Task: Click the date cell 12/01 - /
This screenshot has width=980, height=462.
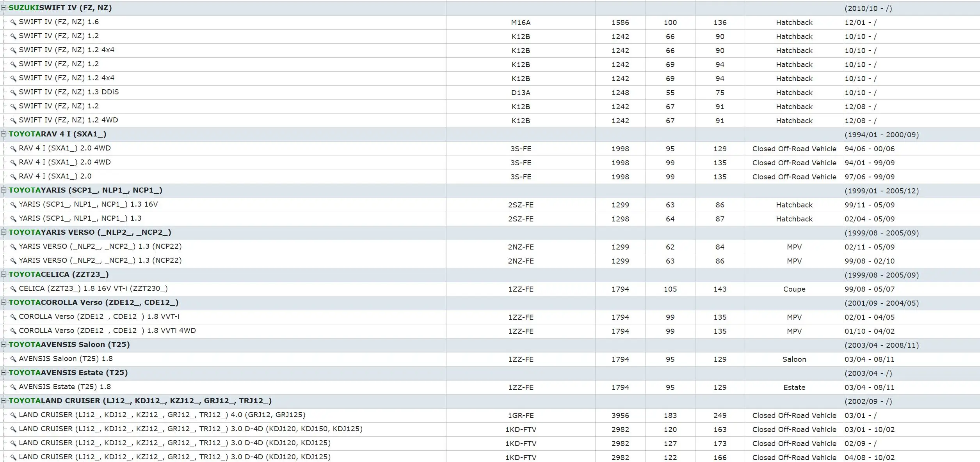Action: [861, 23]
